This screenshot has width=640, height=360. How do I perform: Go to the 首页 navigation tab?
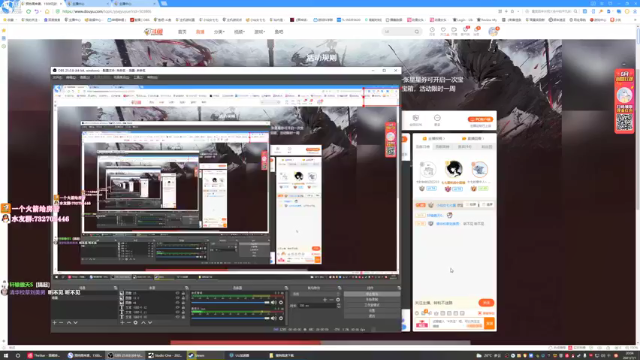(x=182, y=31)
